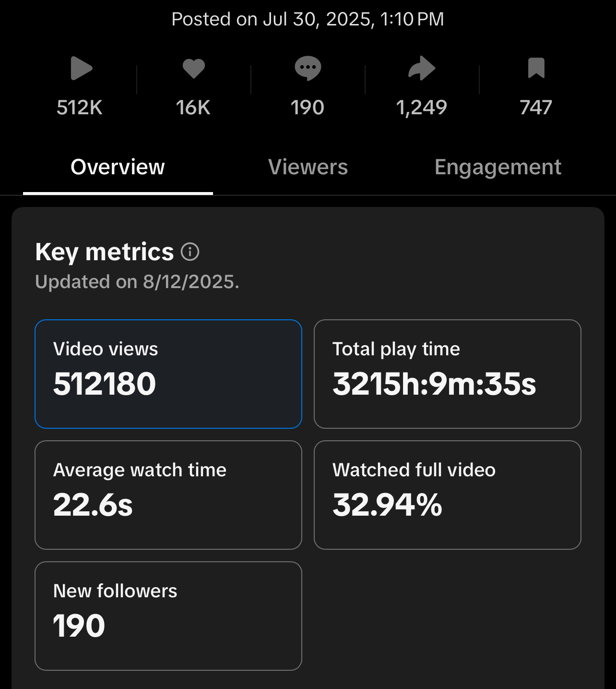This screenshot has width=616, height=689.
Task: Pick the Watched full video card
Action: pos(447,495)
